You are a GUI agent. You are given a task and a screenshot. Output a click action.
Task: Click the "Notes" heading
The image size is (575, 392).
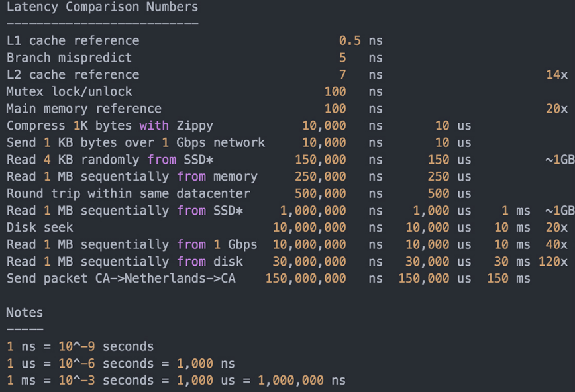(x=25, y=313)
